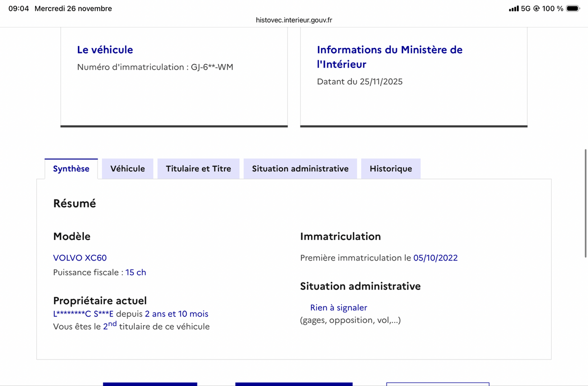The height and width of the screenshot is (386, 588).
Task: Tap the Résumé section heading
Action: pos(74,203)
